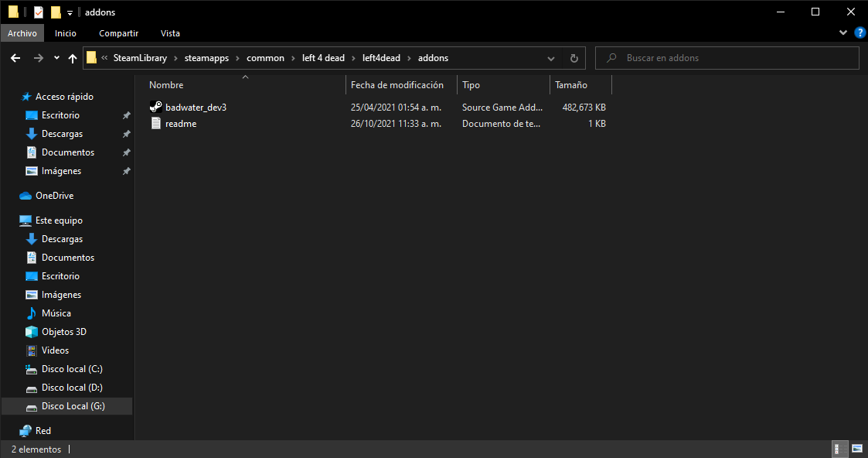This screenshot has height=458, width=868.
Task: Open pinned Imágenes under Acceso rápido
Action: [61, 171]
